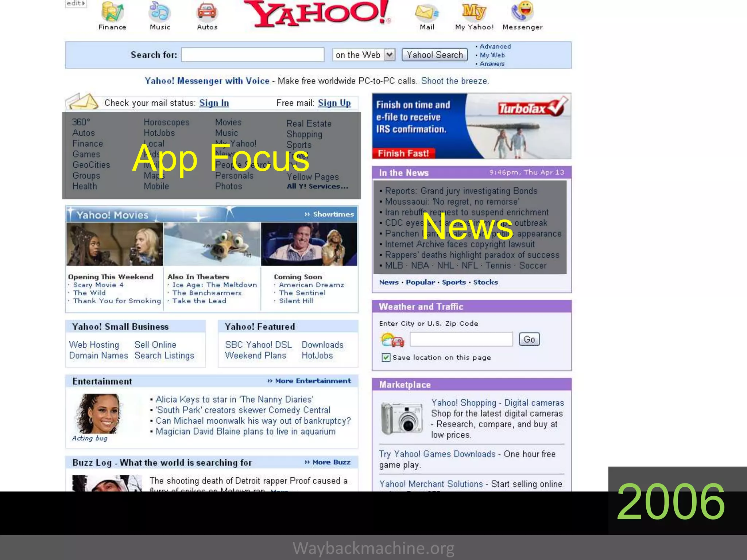
Task: Click the American Dreamz thumbnail
Action: point(309,244)
